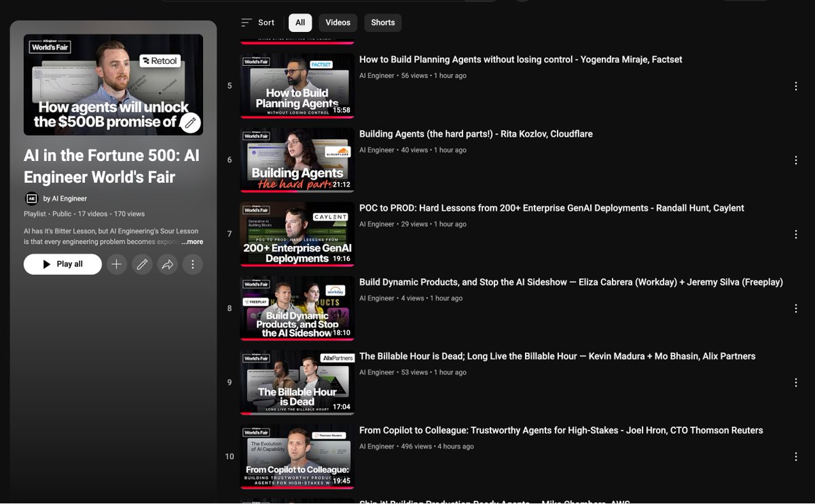Edit the playlist with the pencil icon below description

(142, 264)
